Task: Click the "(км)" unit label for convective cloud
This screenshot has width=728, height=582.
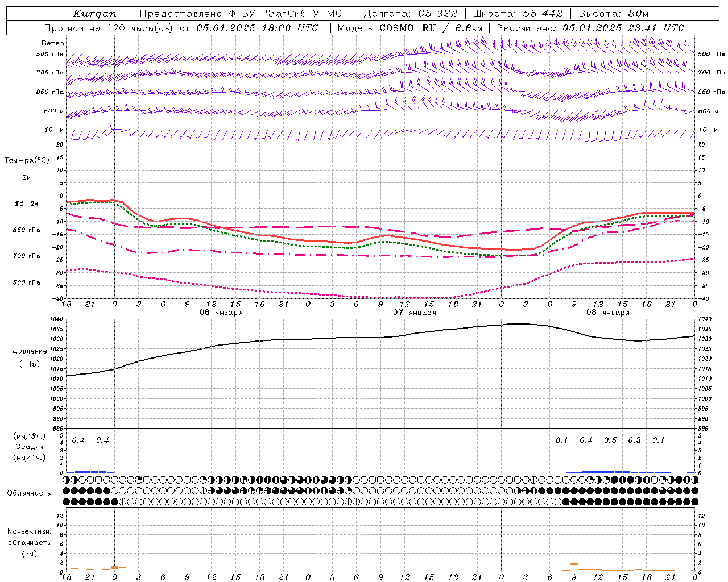Action: (x=29, y=554)
